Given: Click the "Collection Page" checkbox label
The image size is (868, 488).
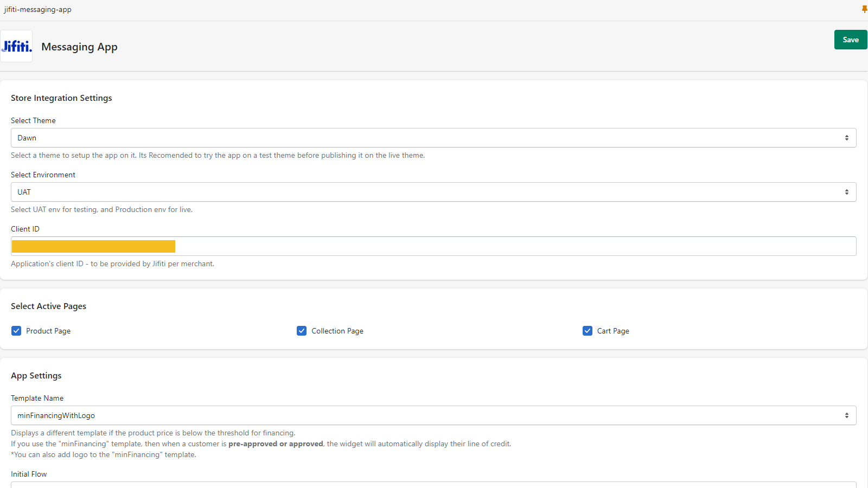Looking at the screenshot, I should 337,331.
